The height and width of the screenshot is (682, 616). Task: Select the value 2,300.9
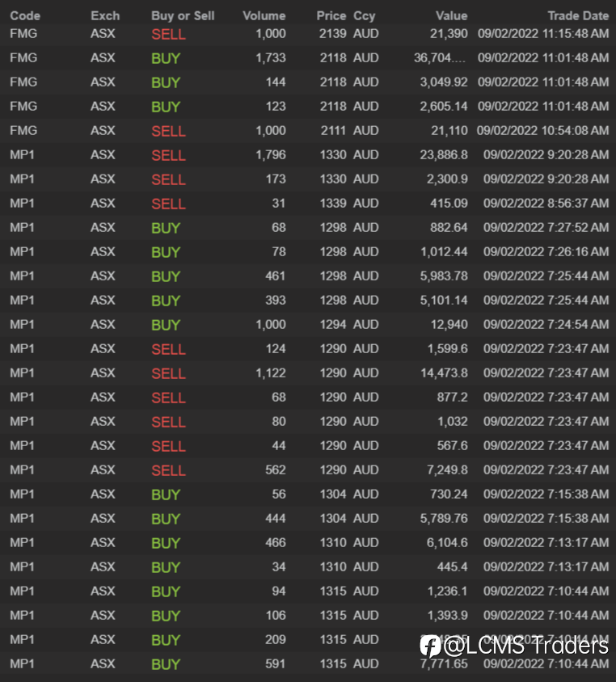coord(447,179)
